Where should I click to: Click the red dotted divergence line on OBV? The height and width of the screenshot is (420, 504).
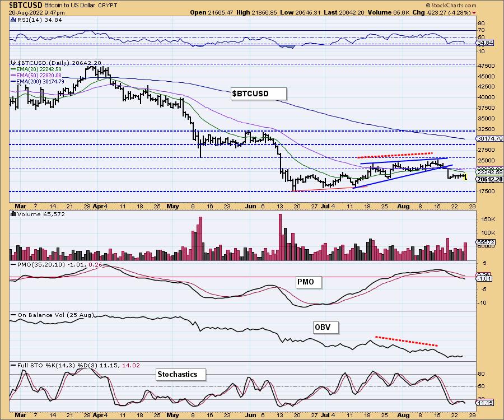(x=407, y=341)
